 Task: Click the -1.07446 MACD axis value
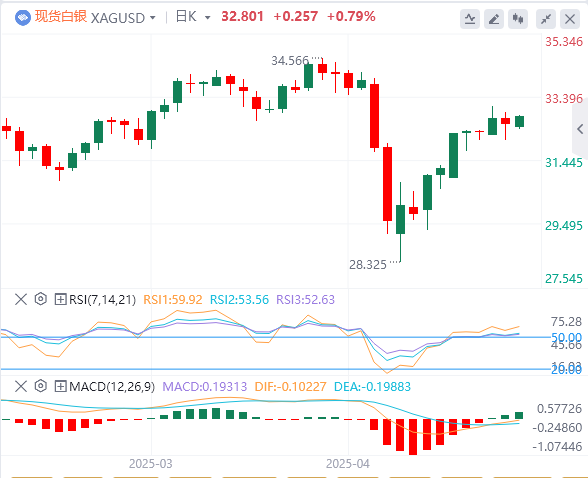tap(557, 447)
